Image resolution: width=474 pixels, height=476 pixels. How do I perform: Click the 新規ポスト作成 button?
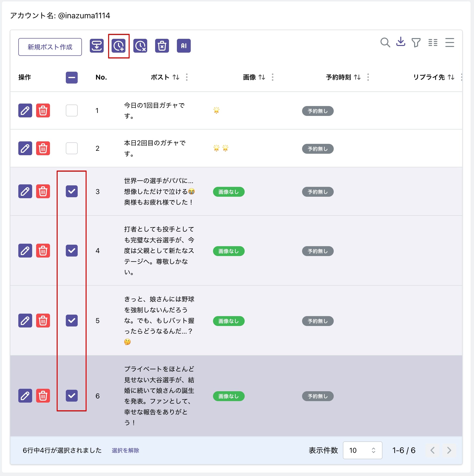pyautogui.click(x=50, y=47)
